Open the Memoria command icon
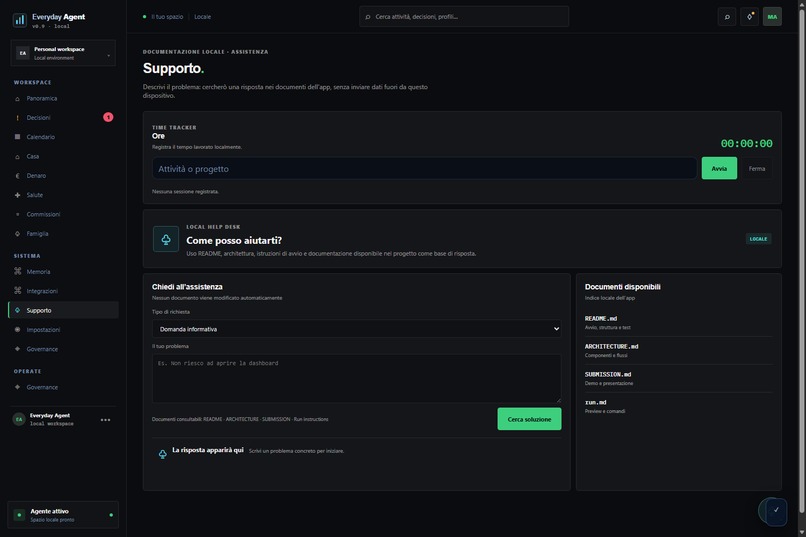This screenshot has width=806, height=537. 17,271
